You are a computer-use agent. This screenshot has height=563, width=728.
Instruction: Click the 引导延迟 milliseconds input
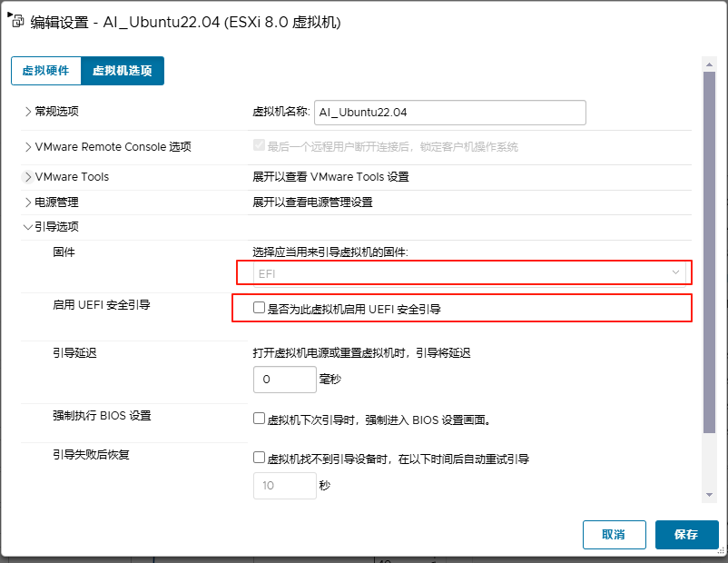click(x=284, y=380)
